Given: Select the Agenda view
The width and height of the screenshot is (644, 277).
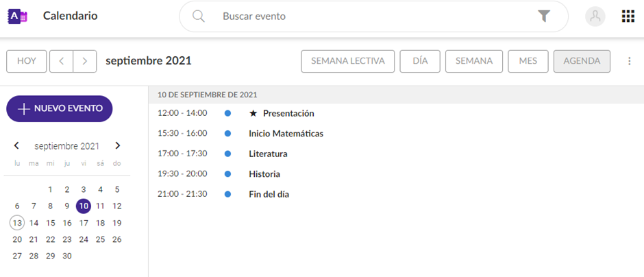Looking at the screenshot, I should click(582, 61).
